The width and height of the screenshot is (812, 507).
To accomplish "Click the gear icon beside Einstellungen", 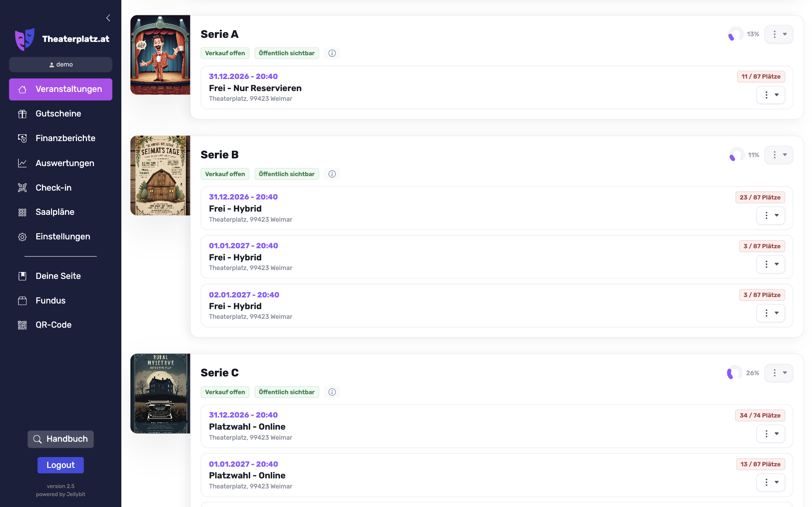I will [x=22, y=237].
